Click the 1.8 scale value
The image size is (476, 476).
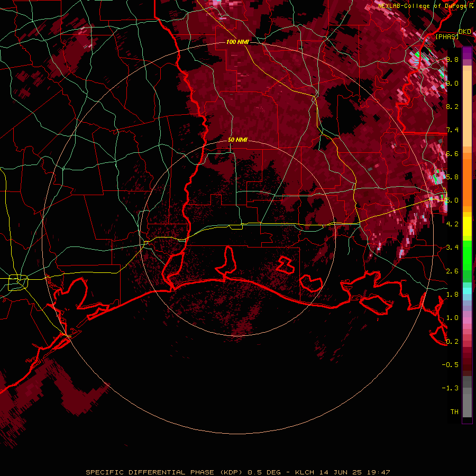pos(452,295)
